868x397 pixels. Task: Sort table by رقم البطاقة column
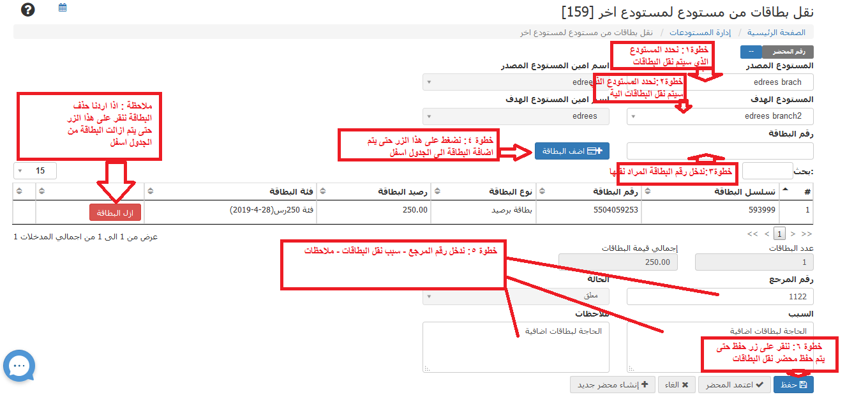click(588, 191)
